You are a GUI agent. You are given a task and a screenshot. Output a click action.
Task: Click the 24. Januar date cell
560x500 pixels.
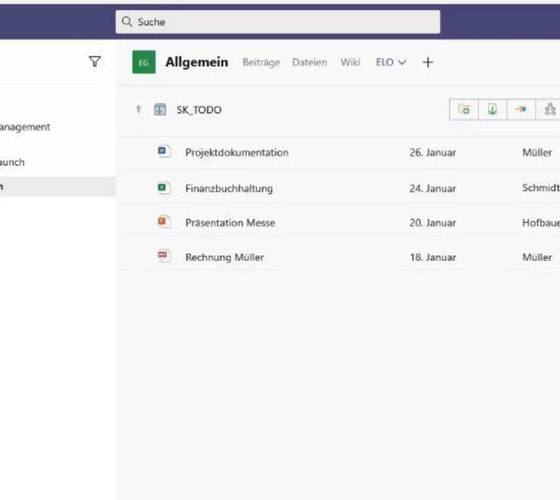coord(432,188)
